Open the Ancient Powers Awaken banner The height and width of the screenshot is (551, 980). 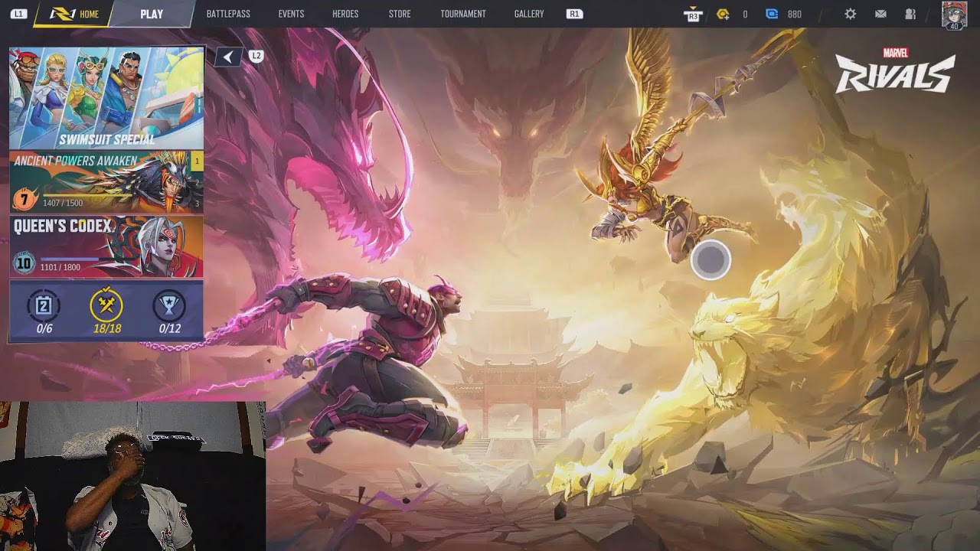click(106, 182)
